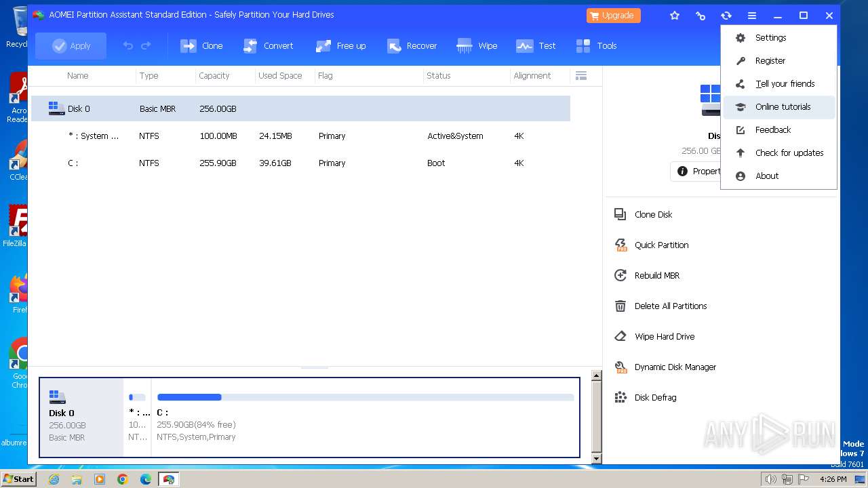The width and height of the screenshot is (868, 488).
Task: Open the Free up toolbar option
Action: tap(340, 46)
